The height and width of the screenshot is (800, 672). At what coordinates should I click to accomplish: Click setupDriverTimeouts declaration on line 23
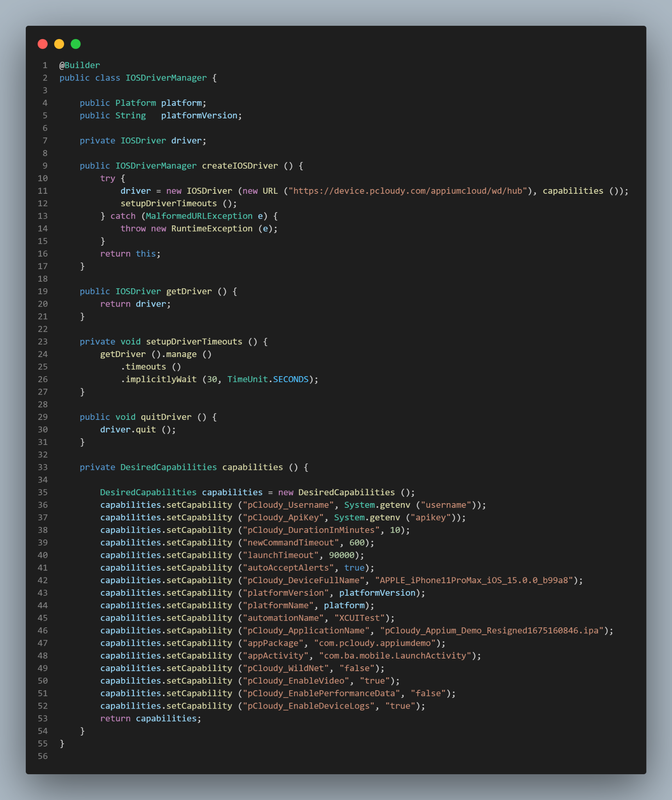pyautogui.click(x=194, y=342)
